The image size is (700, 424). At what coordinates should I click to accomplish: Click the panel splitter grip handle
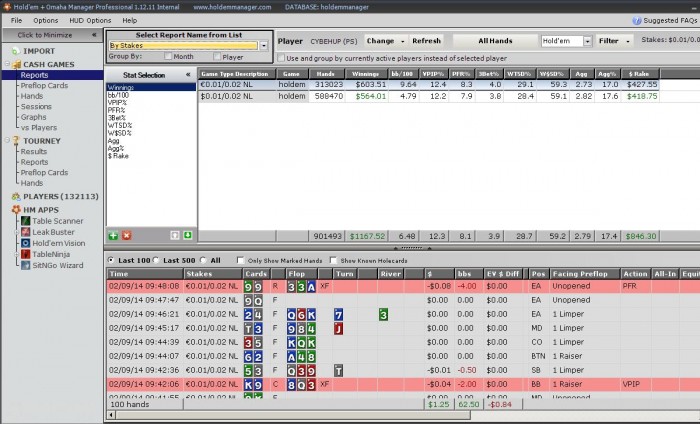pos(412,248)
